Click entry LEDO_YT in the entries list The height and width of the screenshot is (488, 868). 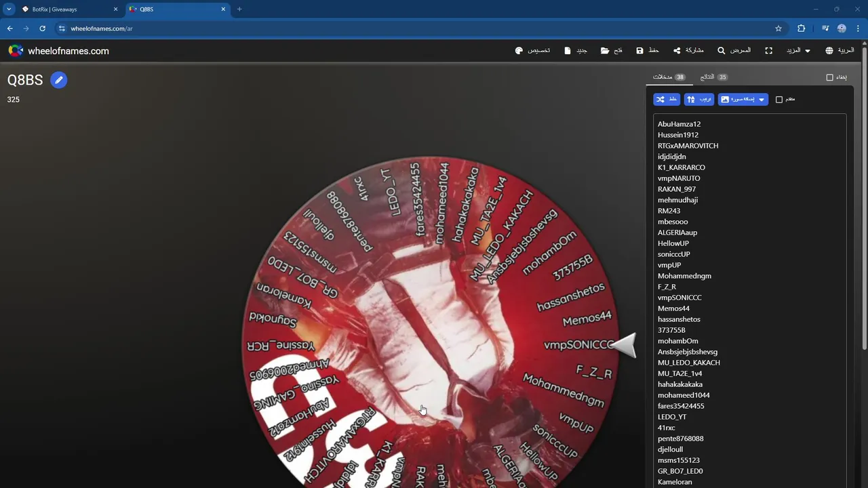(x=672, y=417)
